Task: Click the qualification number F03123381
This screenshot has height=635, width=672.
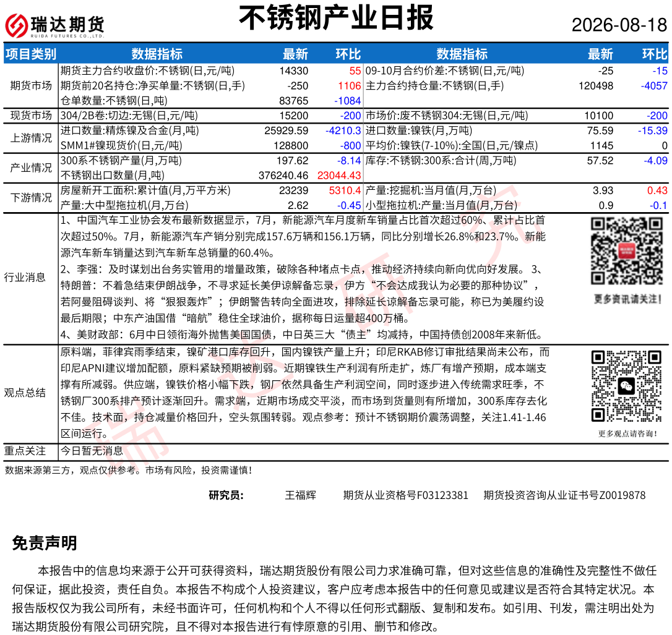Action: pos(442,495)
